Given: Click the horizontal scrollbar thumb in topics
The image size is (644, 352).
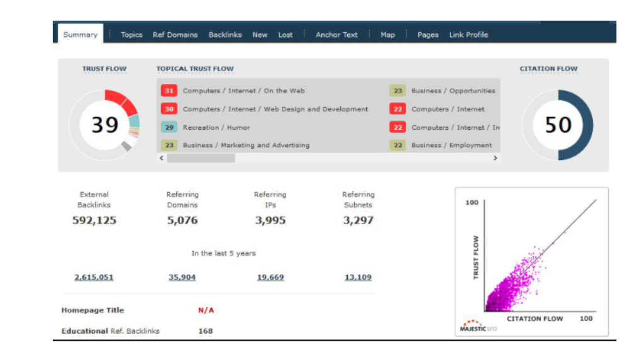Looking at the screenshot, I should [201, 159].
